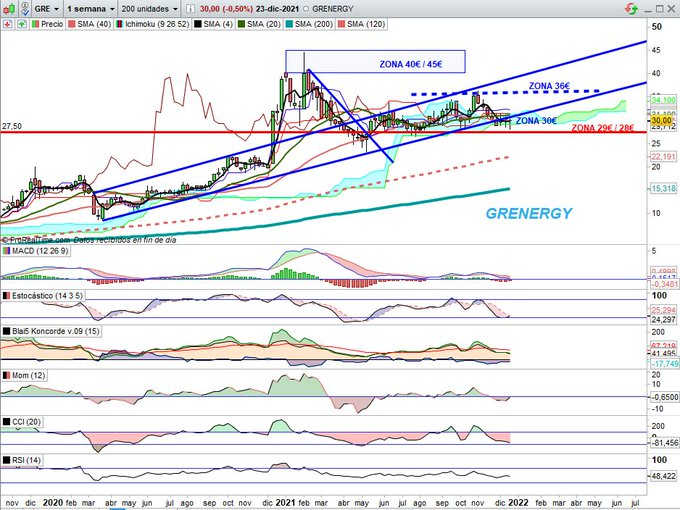Click the ZONA 40€ / 45€ annotation box
680x510 pixels.
pyautogui.click(x=376, y=62)
